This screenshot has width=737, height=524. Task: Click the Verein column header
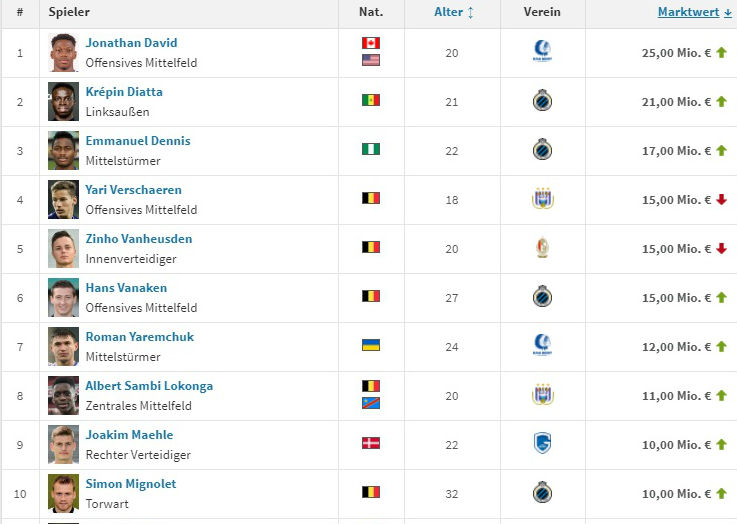point(542,12)
